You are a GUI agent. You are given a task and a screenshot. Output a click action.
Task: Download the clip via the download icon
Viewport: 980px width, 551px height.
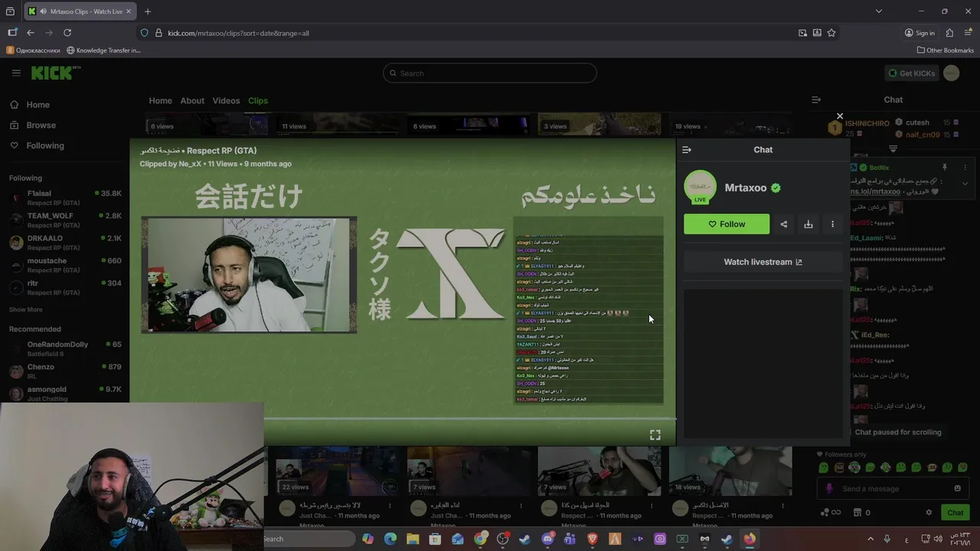(x=808, y=224)
